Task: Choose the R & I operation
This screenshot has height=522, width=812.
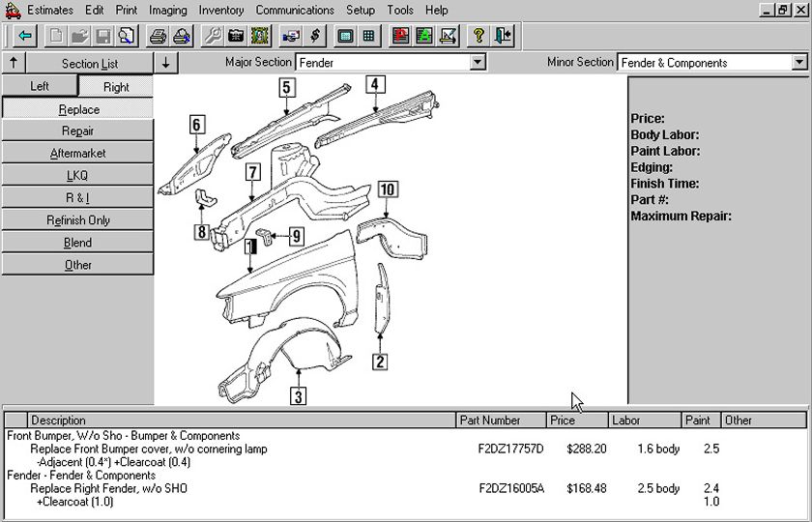Action: coord(78,198)
